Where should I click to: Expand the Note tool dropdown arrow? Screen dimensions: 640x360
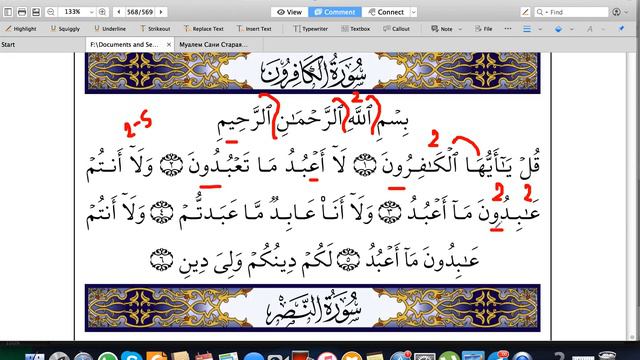[x=460, y=29]
